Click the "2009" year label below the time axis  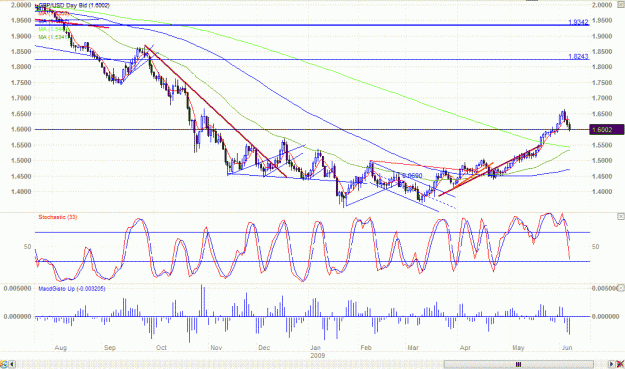pyautogui.click(x=318, y=355)
